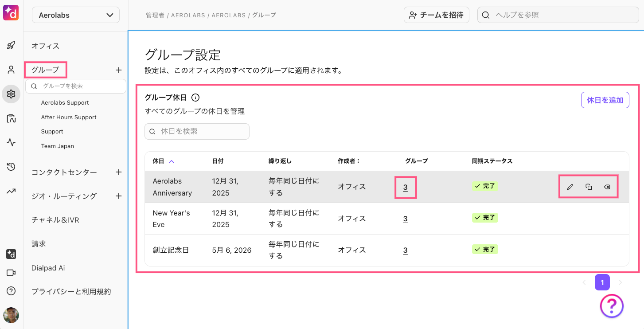The height and width of the screenshot is (329, 644).
Task: Open the Aerolabs office dropdown
Action: point(76,15)
